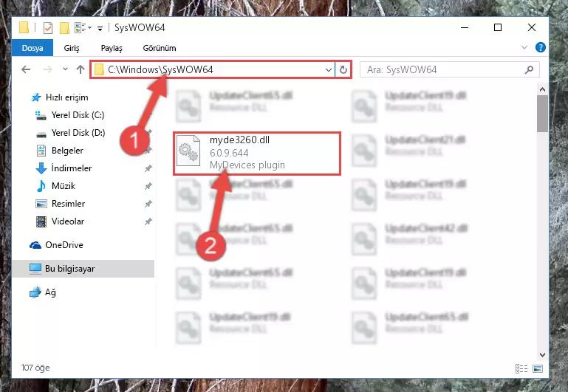This screenshot has height=392, width=568.
Task: Switch to details view layout icon
Action: [521, 368]
